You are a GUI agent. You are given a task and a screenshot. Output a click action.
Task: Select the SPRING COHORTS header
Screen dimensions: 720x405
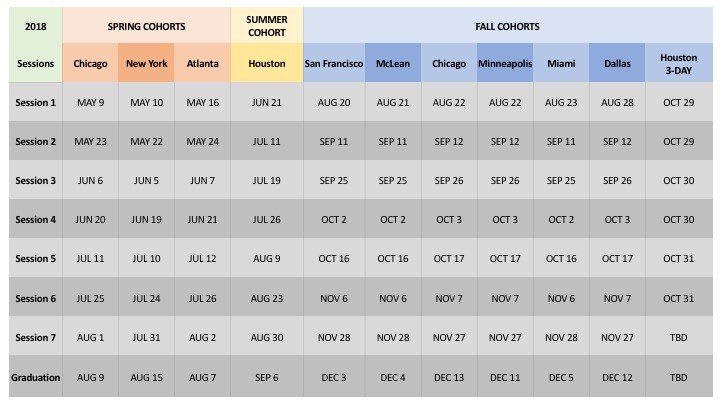[x=146, y=25]
